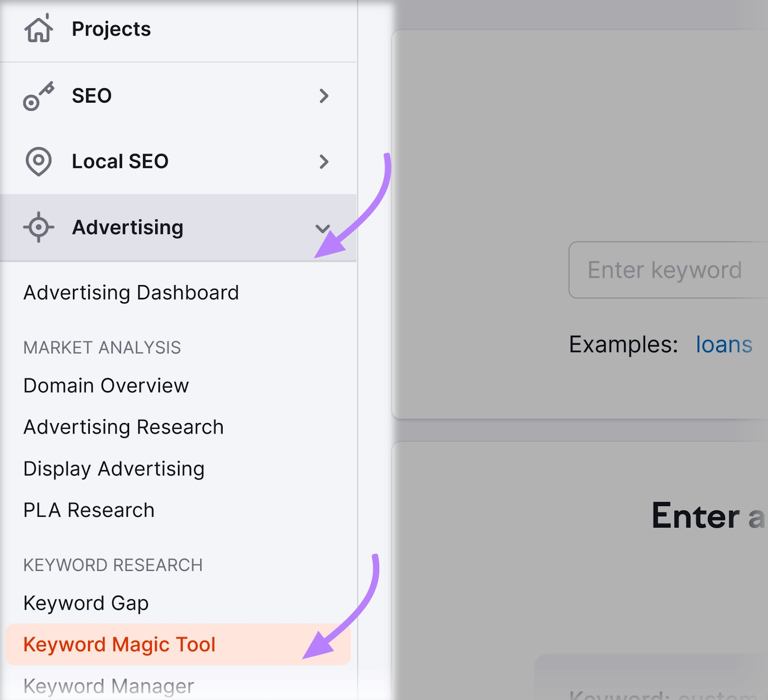Navigate to PLA Research

[89, 510]
